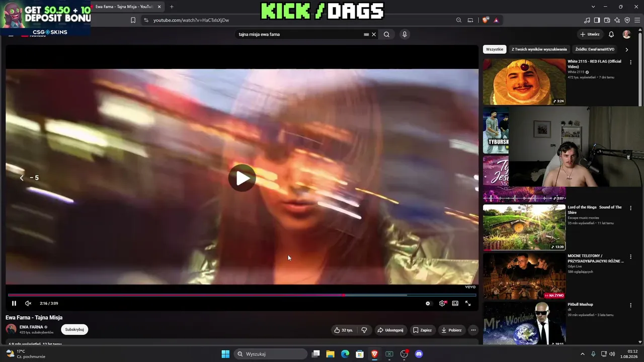Open YouTube notifications bell
This screenshot has width=644, height=362.
click(x=611, y=34)
